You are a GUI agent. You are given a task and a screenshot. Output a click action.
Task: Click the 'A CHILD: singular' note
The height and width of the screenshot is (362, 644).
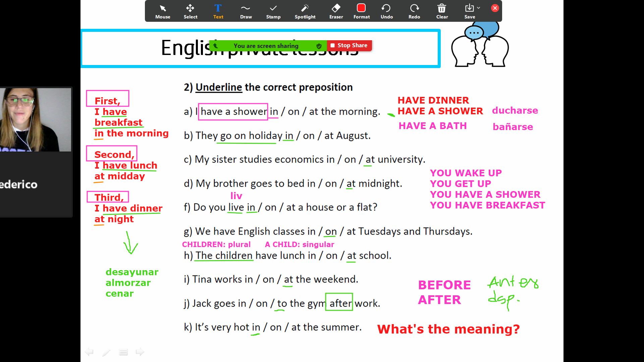[x=300, y=244]
